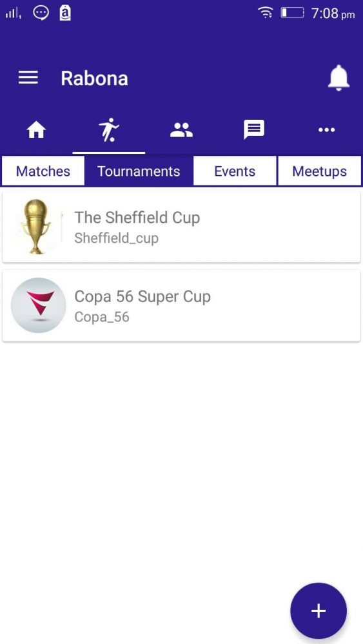The width and height of the screenshot is (363, 644).
Task: Tap the golden trophy thumbnail
Action: (36, 226)
